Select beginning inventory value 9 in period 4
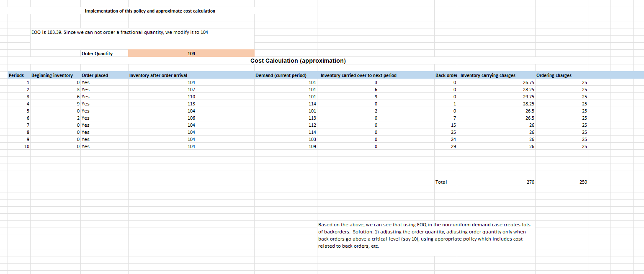 pos(55,104)
